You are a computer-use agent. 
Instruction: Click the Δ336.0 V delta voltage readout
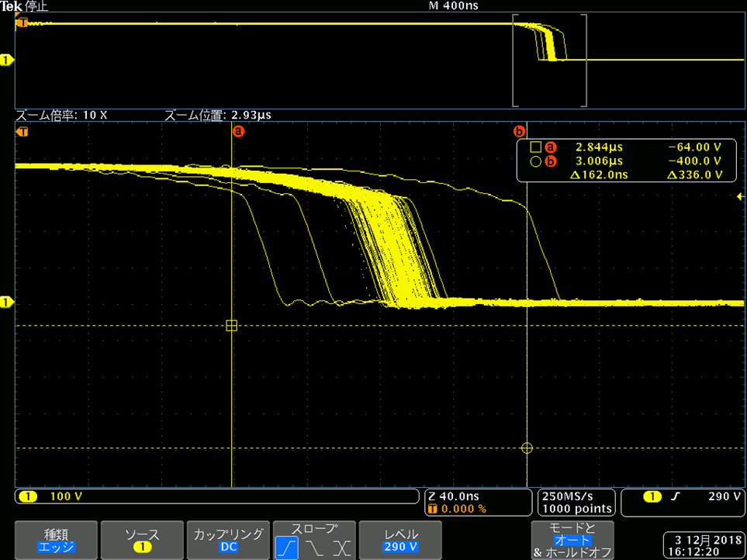[x=695, y=175]
